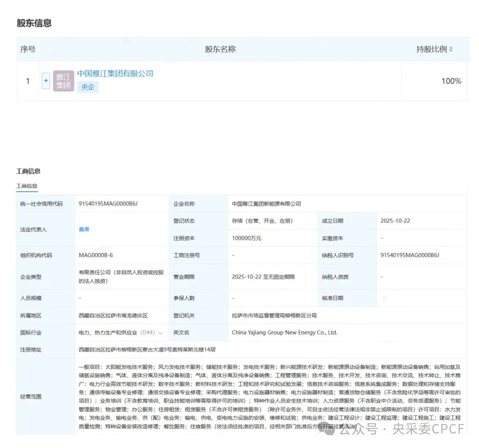Switch to the 工商信息 tab
The image size is (479, 448).
27,186
